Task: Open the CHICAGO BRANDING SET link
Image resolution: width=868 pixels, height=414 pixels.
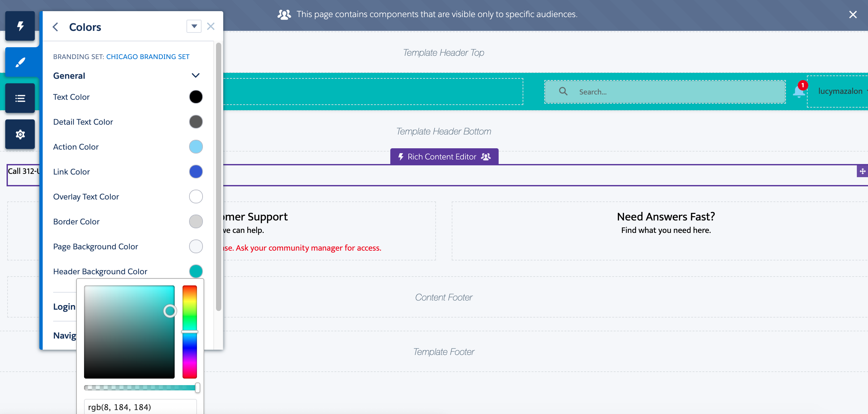Action: [x=148, y=56]
